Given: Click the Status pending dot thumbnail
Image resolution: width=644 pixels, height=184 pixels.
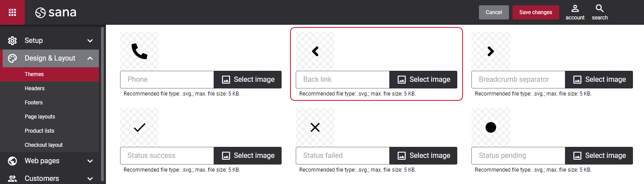Looking at the screenshot, I should 490,127.
